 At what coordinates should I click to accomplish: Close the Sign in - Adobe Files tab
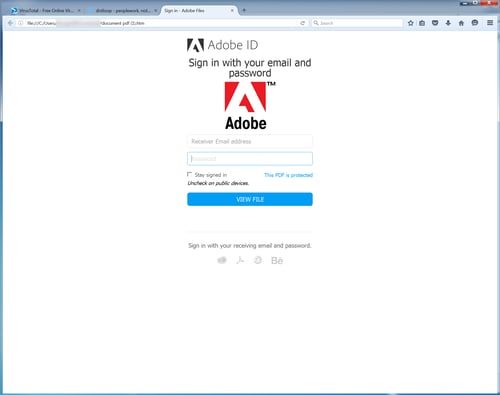click(x=232, y=11)
